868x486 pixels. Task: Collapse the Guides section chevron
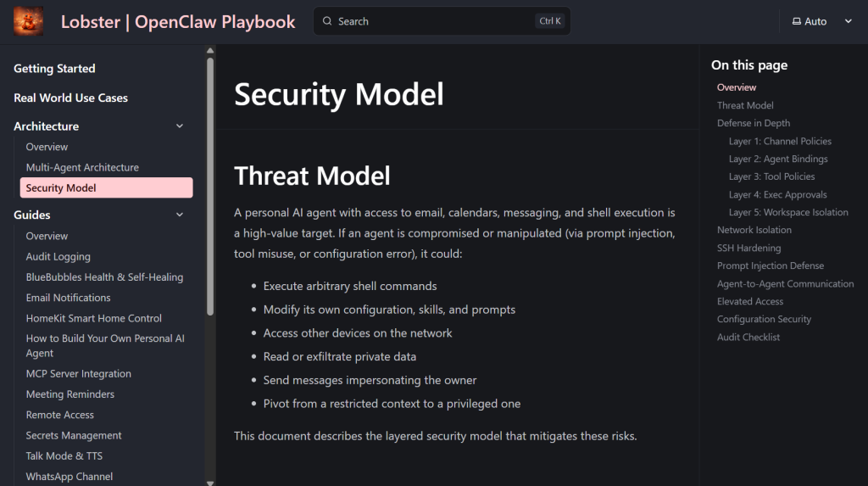click(x=180, y=215)
